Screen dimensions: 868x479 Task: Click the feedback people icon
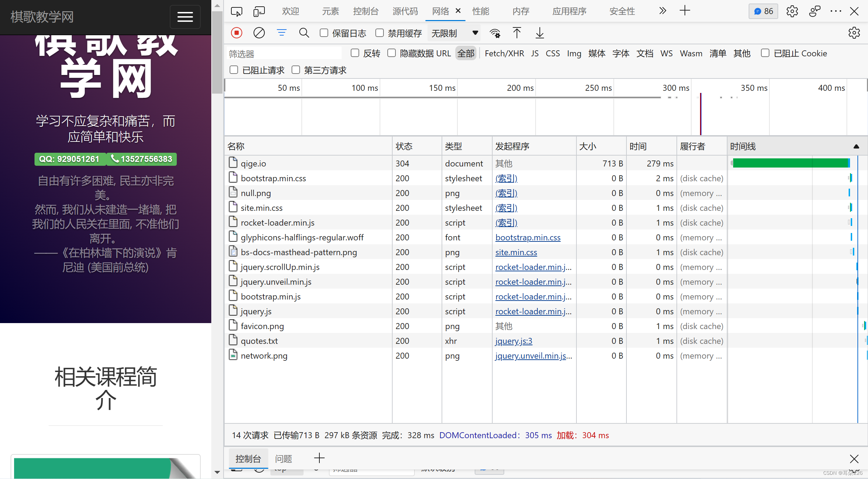[x=814, y=11]
